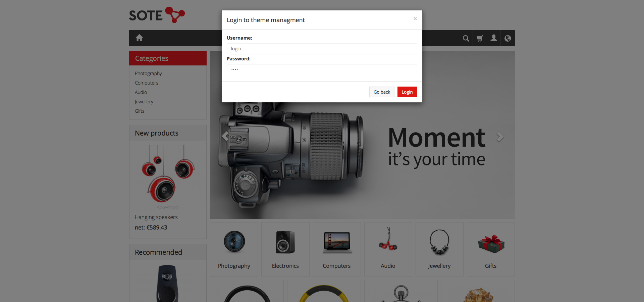Viewport: 644px width, 302px height.
Task: Open the globe language icon
Action: coord(508,38)
